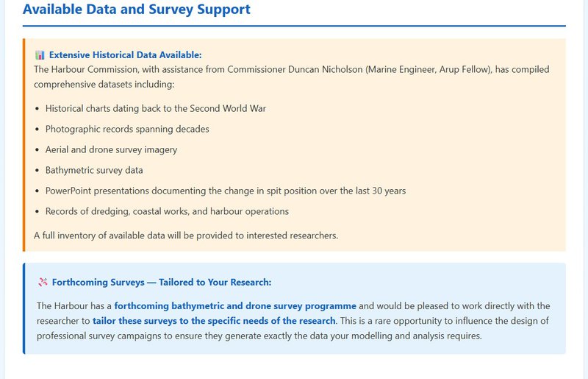The height and width of the screenshot is (379, 588).
Task: Click the bullet before Records of dredging item
Action: (37, 212)
